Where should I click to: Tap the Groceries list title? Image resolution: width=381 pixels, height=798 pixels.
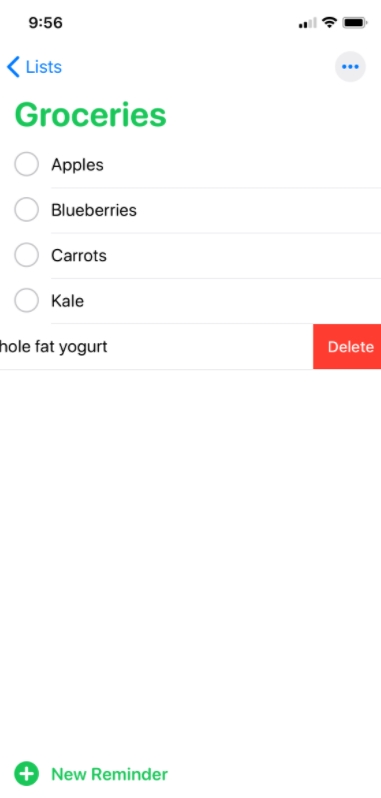91,115
